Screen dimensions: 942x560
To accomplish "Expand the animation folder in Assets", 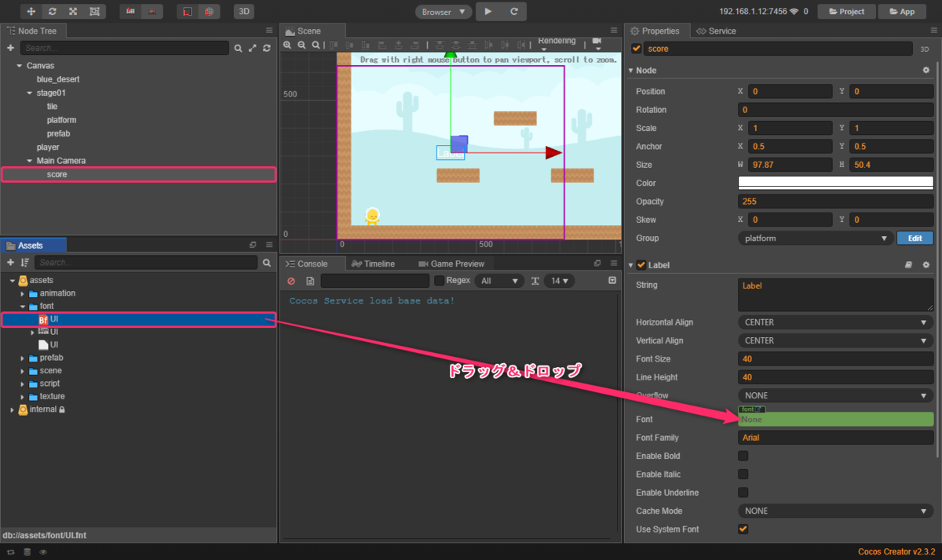I will click(23, 293).
